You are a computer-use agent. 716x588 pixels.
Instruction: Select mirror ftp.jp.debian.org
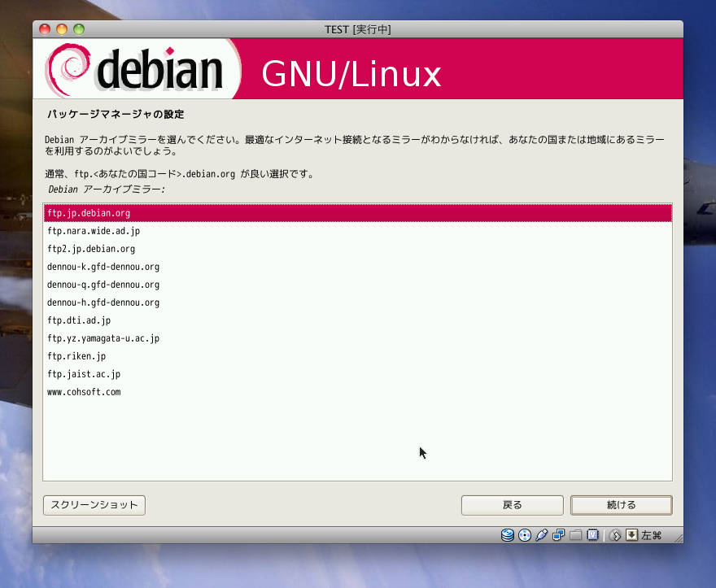pos(357,213)
